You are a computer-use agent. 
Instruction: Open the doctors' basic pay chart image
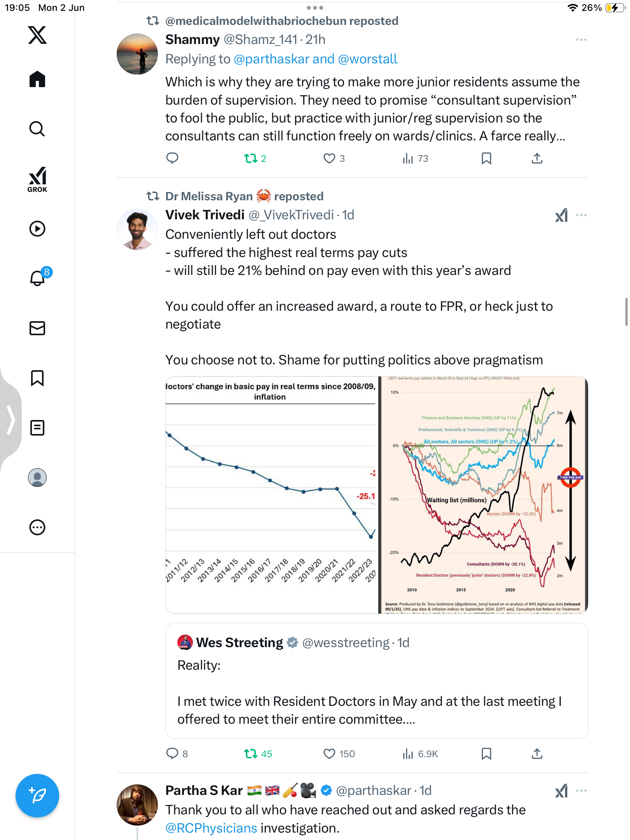[271, 495]
